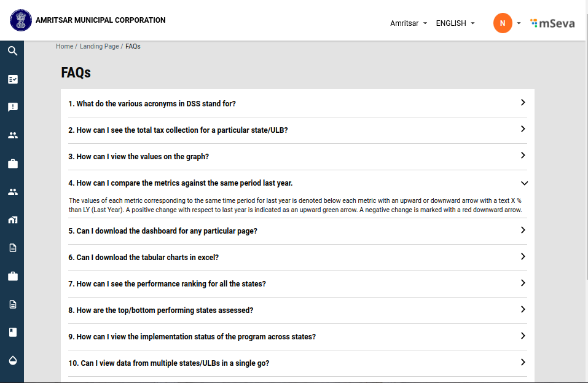
Task: Click the Amritsar Municipal Corporation emblem
Action: coord(20,20)
